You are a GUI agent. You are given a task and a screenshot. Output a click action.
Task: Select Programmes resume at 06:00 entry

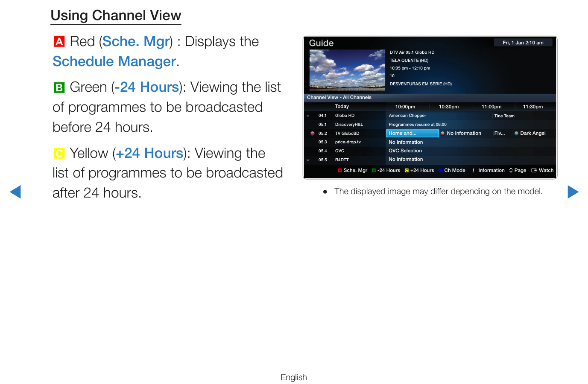click(x=418, y=125)
